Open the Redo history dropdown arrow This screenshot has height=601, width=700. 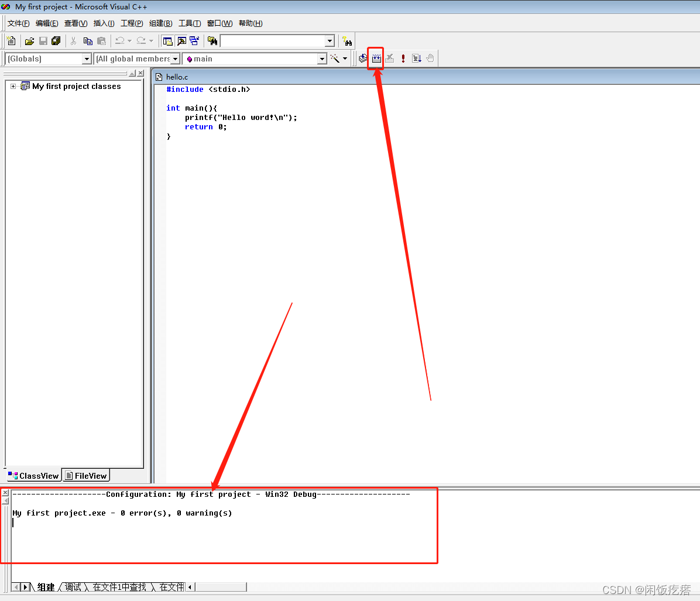[x=152, y=41]
